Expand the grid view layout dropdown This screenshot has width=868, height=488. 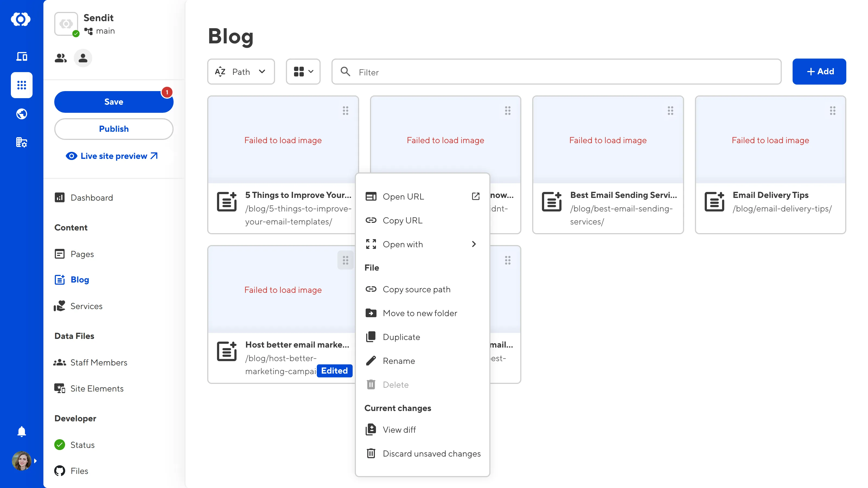pyautogui.click(x=303, y=72)
